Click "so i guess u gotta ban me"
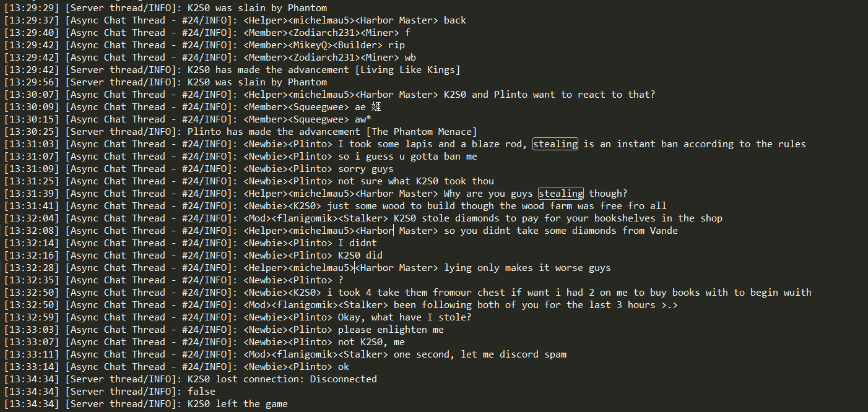The image size is (868, 412). point(407,157)
